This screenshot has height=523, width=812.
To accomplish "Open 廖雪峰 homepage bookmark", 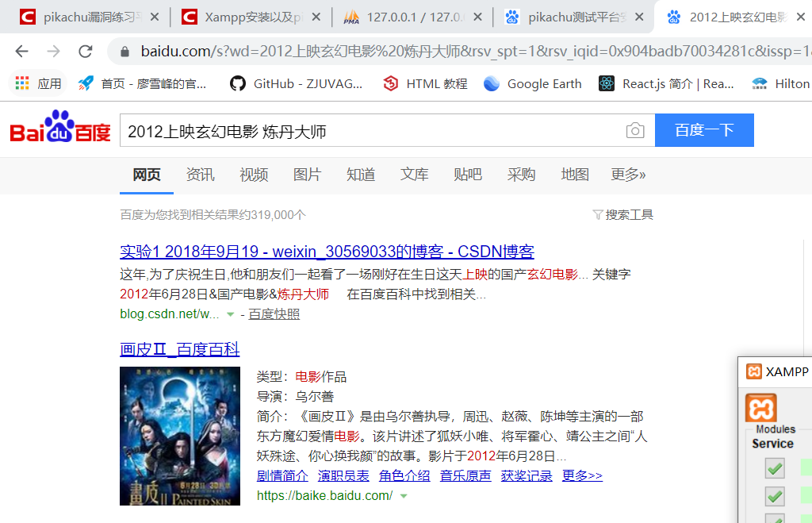I will point(142,83).
